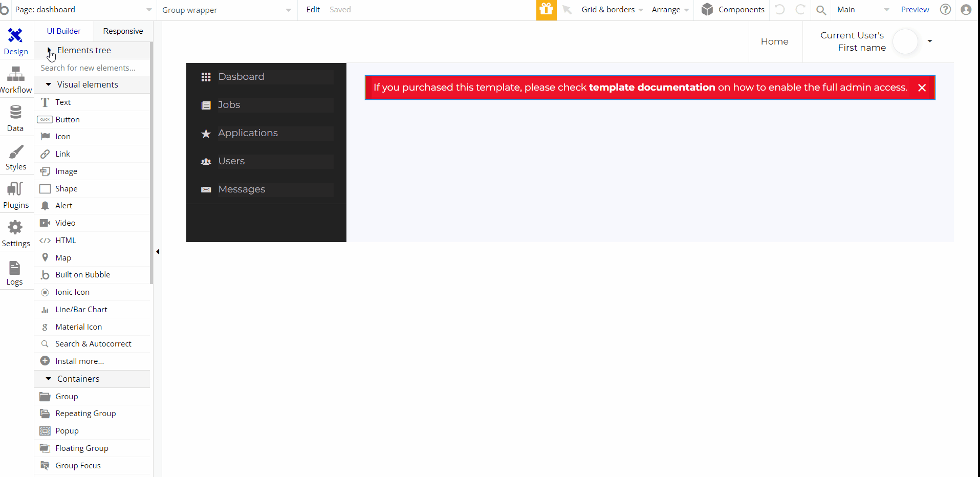Open the account profile icon
This screenshot has width=980, height=477.
(x=966, y=10)
